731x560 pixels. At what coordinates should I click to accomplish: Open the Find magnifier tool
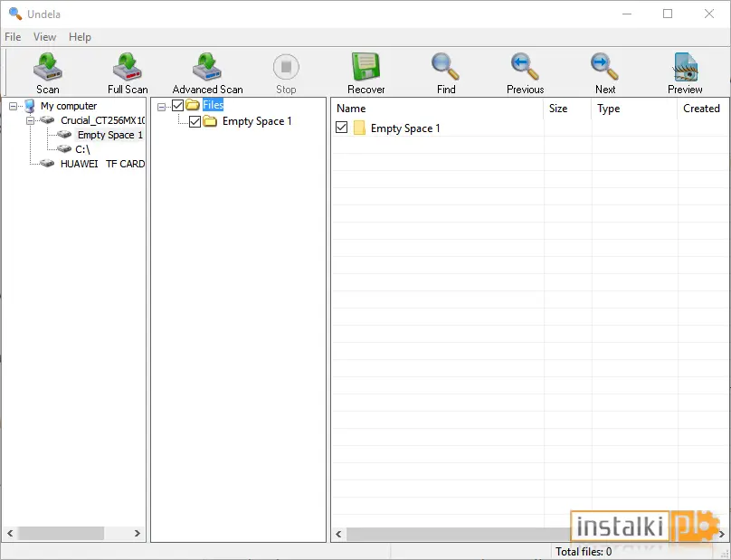coord(446,72)
